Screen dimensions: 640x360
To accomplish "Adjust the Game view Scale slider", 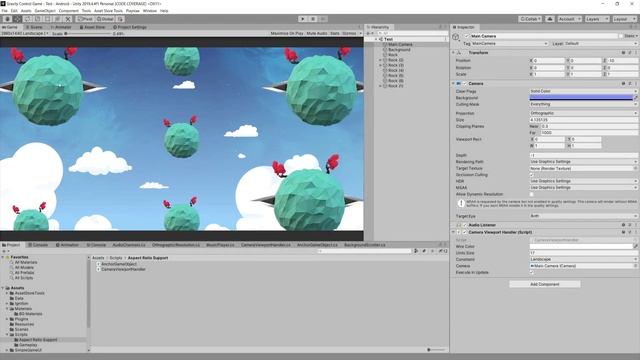I will click(x=88, y=33).
